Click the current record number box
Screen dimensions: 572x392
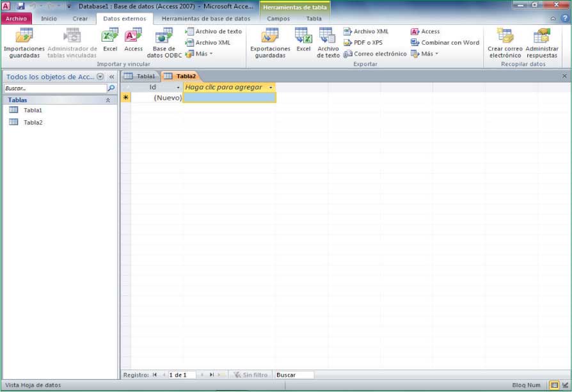coord(182,375)
